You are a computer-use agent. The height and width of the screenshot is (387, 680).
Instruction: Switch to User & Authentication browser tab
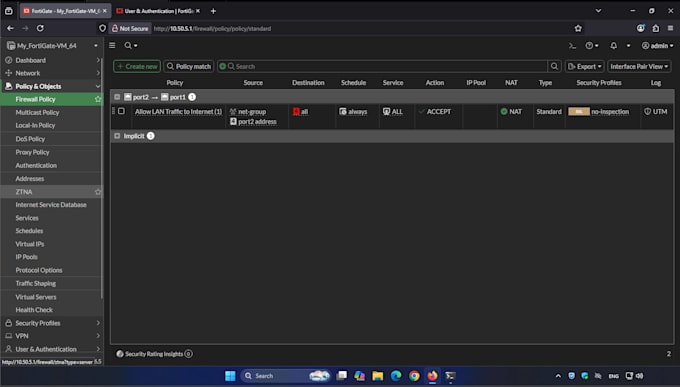tap(157, 11)
